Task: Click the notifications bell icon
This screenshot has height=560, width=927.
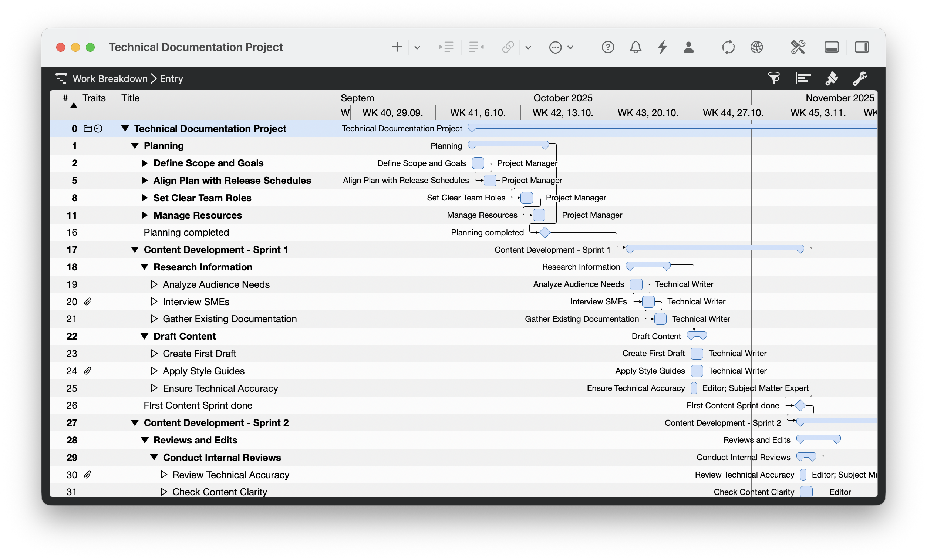Action: click(636, 47)
